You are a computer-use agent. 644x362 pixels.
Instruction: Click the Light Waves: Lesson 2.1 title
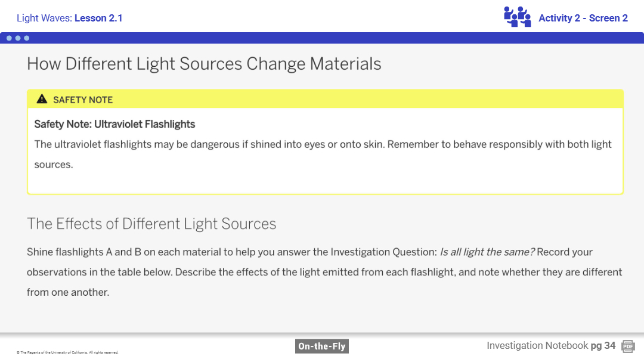tap(69, 18)
